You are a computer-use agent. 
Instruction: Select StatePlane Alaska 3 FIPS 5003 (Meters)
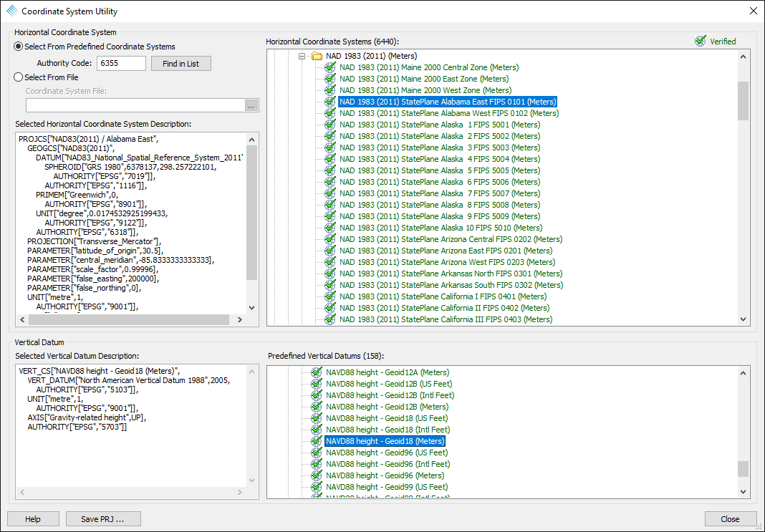440,147
